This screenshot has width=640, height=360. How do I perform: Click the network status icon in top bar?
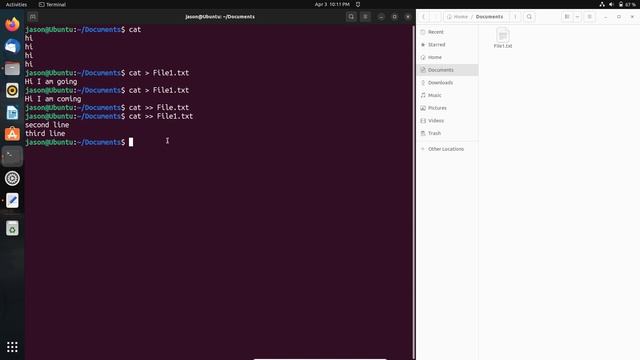point(602,4)
